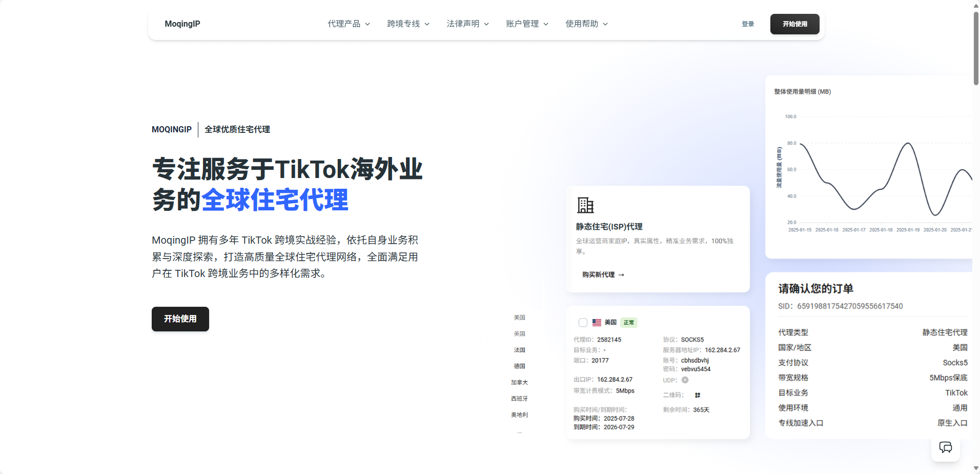
Task: Click the ... to show more countries
Action: [519, 431]
